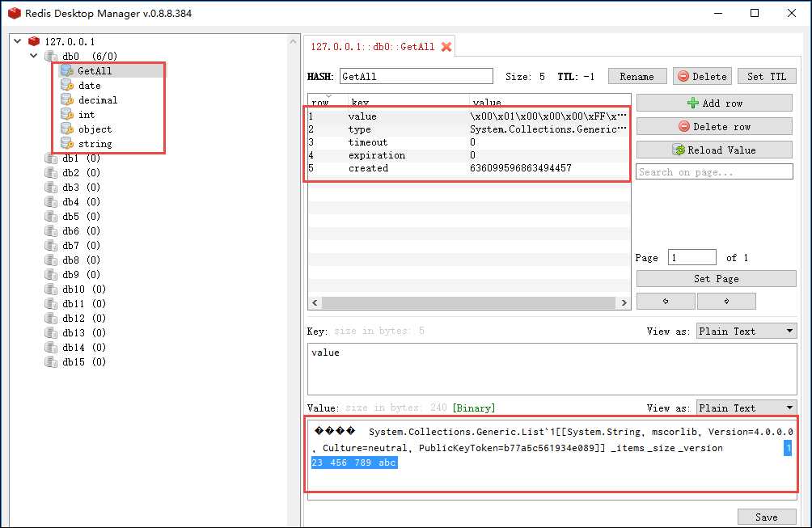
Task: Click the database icon next to db2
Action: (51, 172)
